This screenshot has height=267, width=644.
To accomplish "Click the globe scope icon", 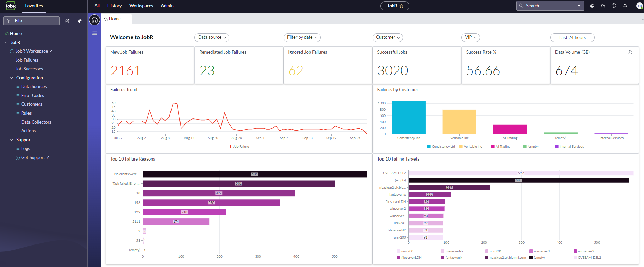I will coord(592,6).
